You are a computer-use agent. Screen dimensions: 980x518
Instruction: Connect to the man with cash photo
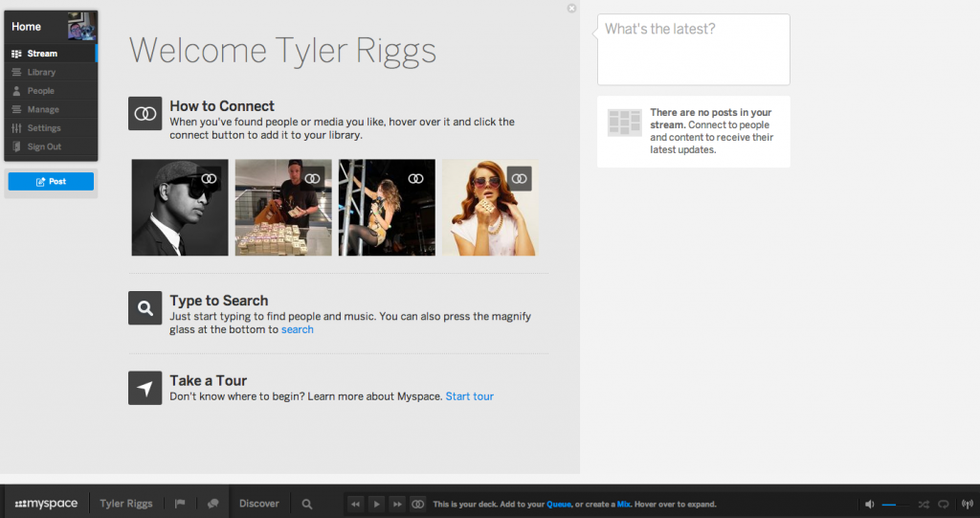pyautogui.click(x=313, y=179)
